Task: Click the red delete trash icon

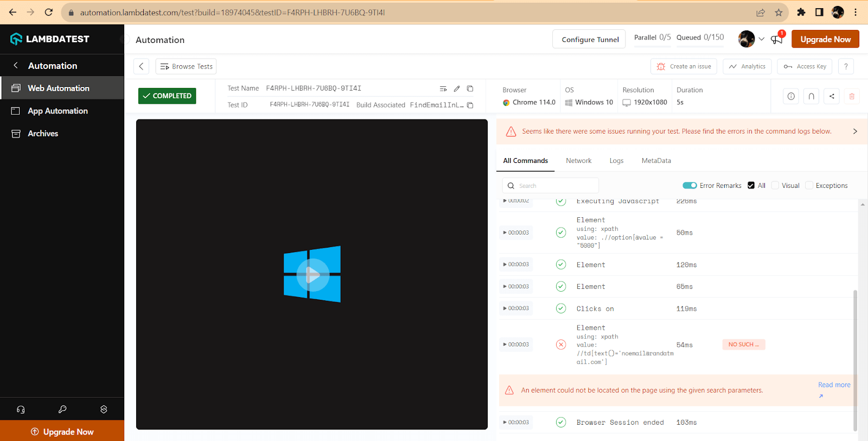Action: (852, 96)
